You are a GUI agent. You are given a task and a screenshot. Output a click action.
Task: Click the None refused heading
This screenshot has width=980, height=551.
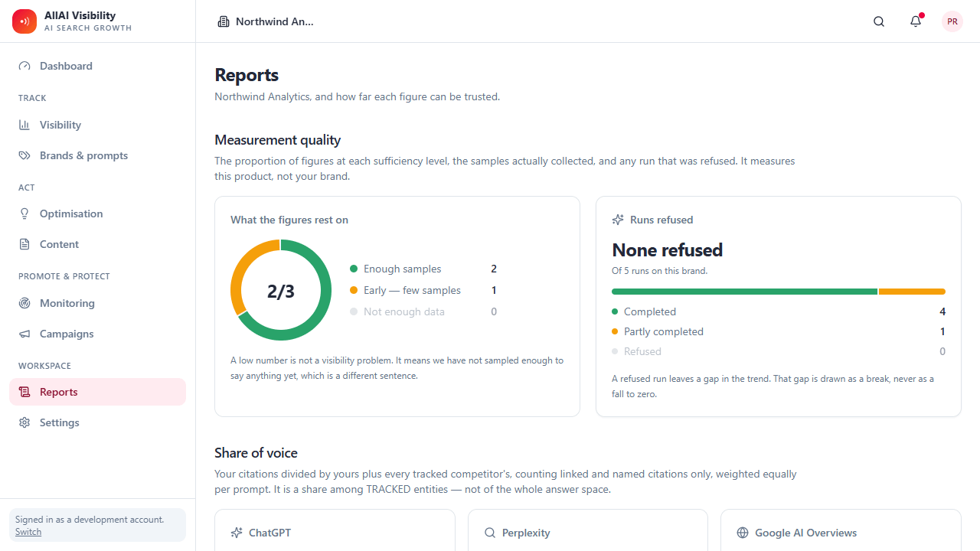(x=668, y=250)
